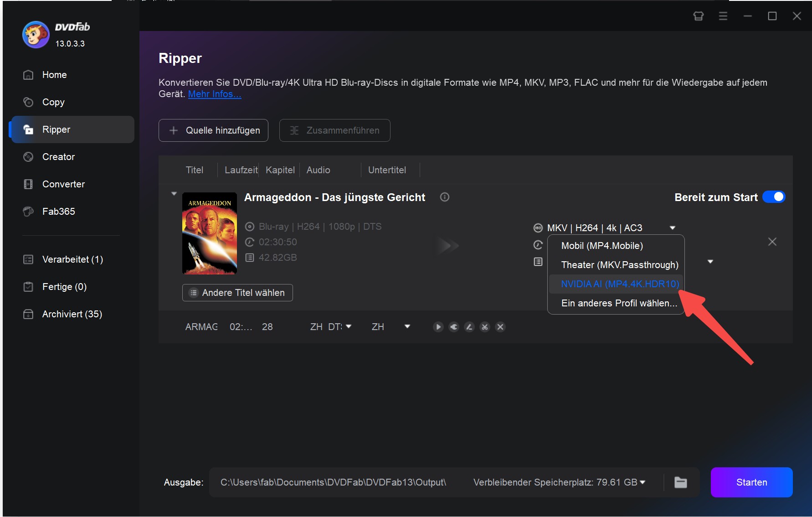Open the Home section
Viewport: 812px width, 517px height.
(72, 75)
